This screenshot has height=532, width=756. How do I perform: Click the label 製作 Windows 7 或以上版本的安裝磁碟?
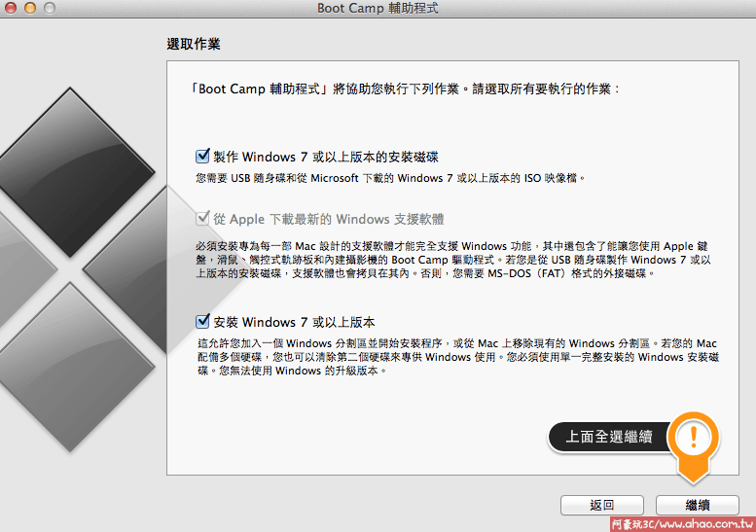click(x=326, y=158)
